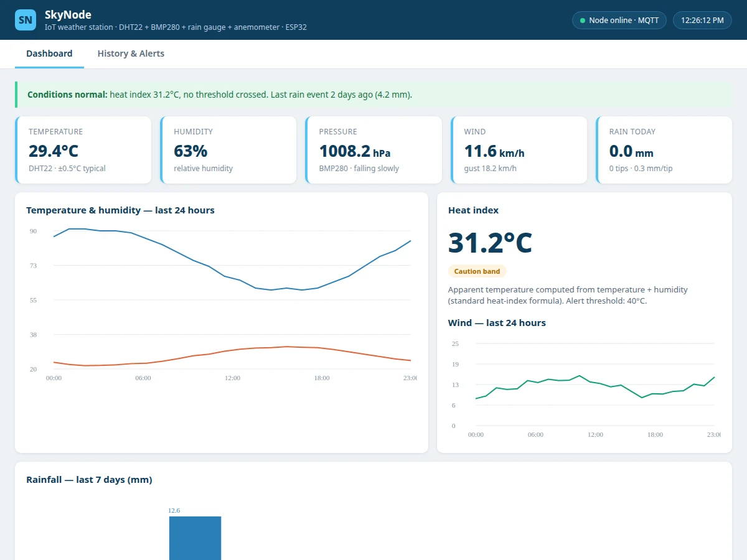Click the 31.2°C heat index value
The width and height of the screenshot is (747, 560).
490,243
